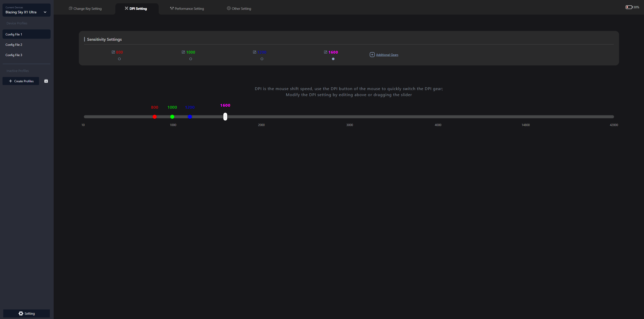
Task: Click the edit icon beside 1000 DPI
Action: pyautogui.click(x=183, y=52)
